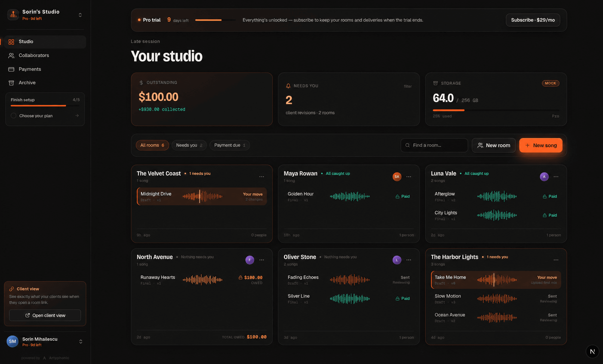Open The Harbor Lights room title
Image resolution: width=603 pixels, height=364 pixels.
[454, 257]
